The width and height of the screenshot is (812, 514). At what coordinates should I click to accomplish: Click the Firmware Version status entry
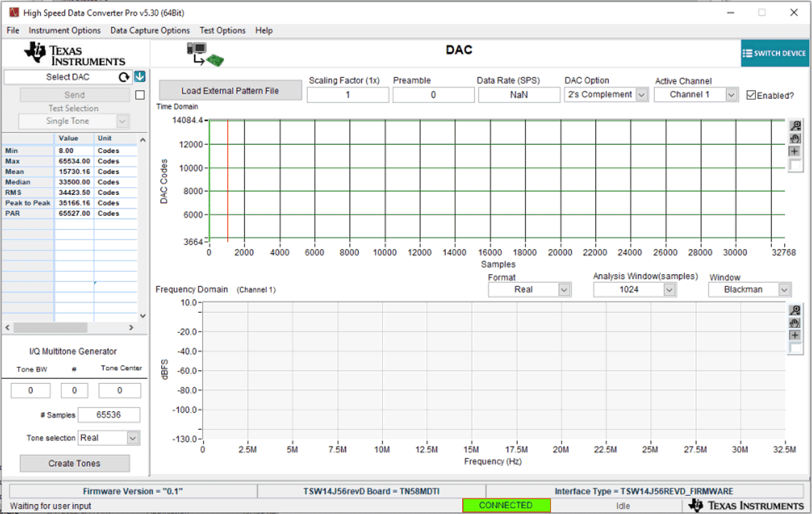pyautogui.click(x=133, y=492)
